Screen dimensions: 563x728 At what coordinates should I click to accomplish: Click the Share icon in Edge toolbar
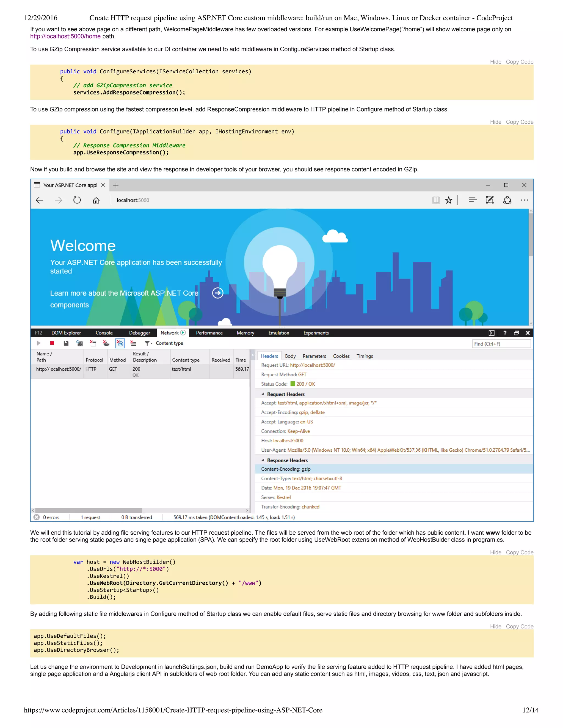tap(507, 200)
